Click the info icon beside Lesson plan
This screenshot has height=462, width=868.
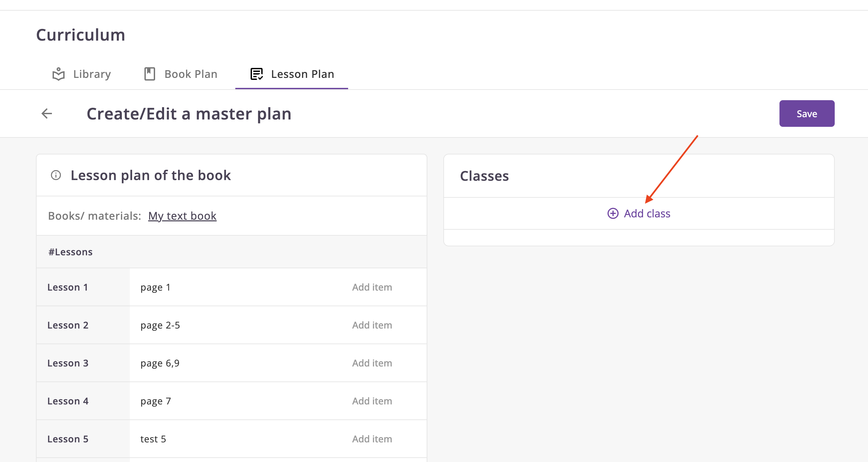tap(56, 175)
